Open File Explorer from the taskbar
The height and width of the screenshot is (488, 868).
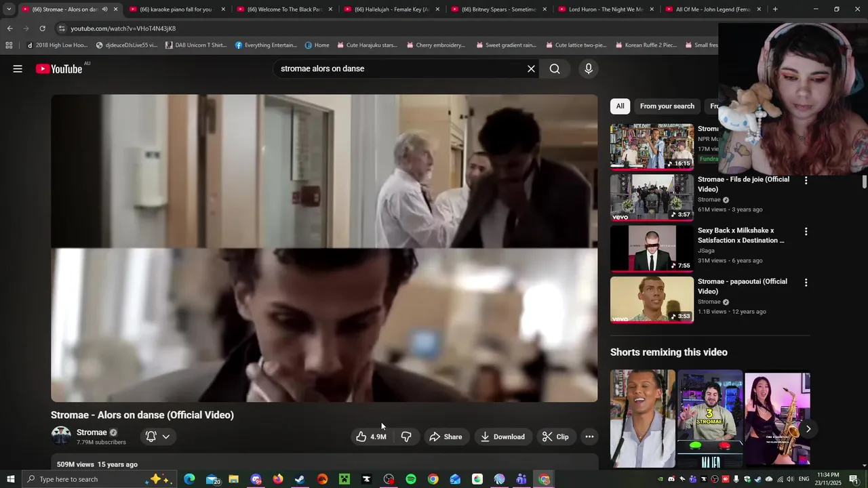tap(233, 479)
